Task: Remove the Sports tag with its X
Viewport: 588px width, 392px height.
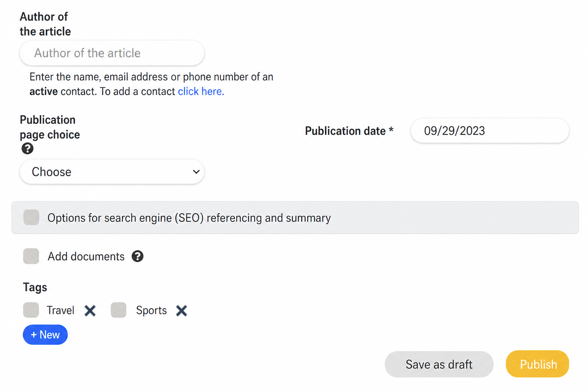Action: tap(181, 310)
